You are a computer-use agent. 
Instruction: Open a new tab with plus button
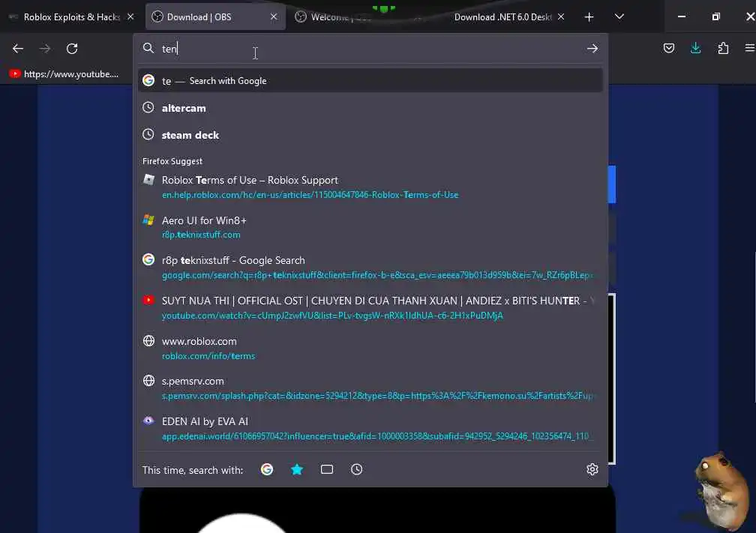pos(589,17)
